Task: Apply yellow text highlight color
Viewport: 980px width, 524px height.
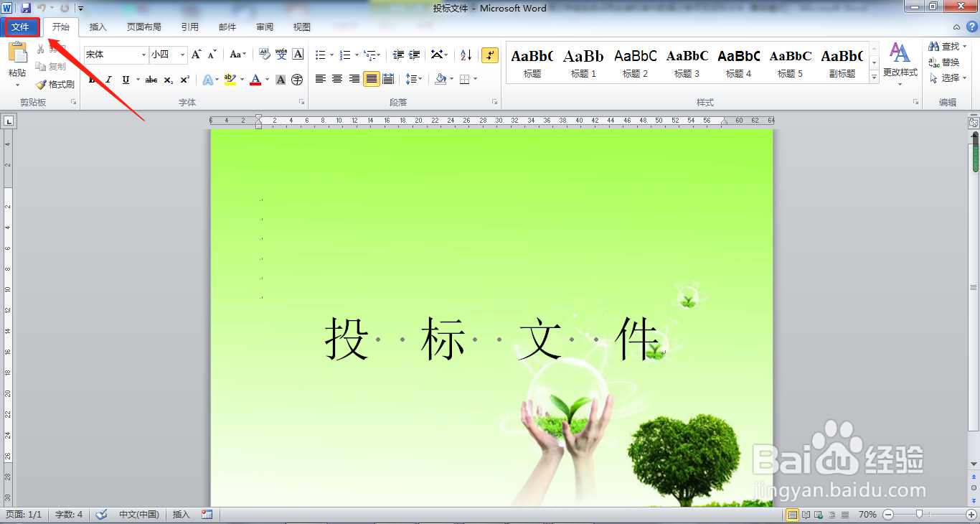Action: tap(230, 79)
